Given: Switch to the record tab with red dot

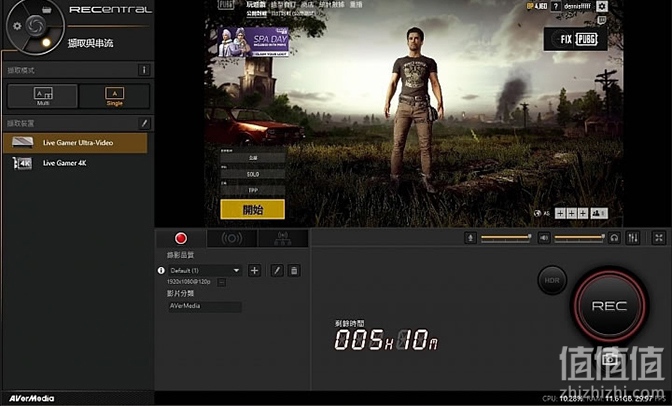Looking at the screenshot, I should pyautogui.click(x=181, y=238).
